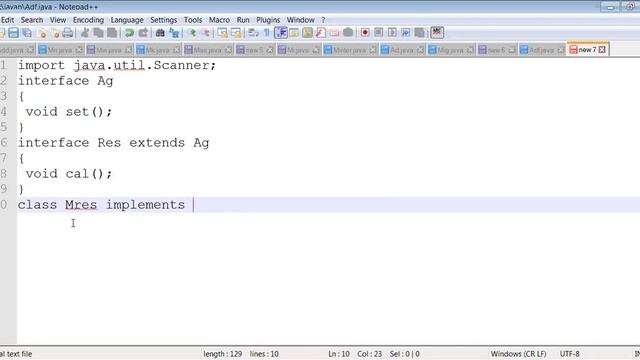This screenshot has width=640, height=360.
Task: Click the Save All toolbar icon
Action: [x=27, y=33]
